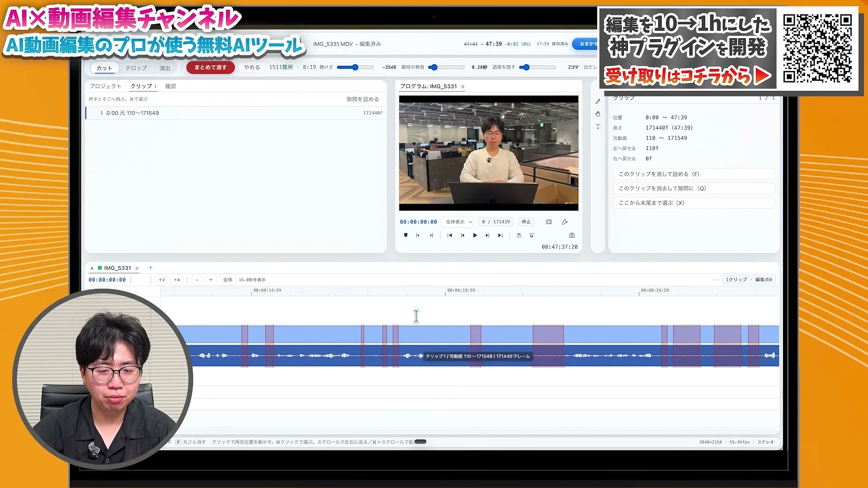Screen dimensions: 868x488
Task: Select the pencil tool in side strip
Action: coord(598,102)
